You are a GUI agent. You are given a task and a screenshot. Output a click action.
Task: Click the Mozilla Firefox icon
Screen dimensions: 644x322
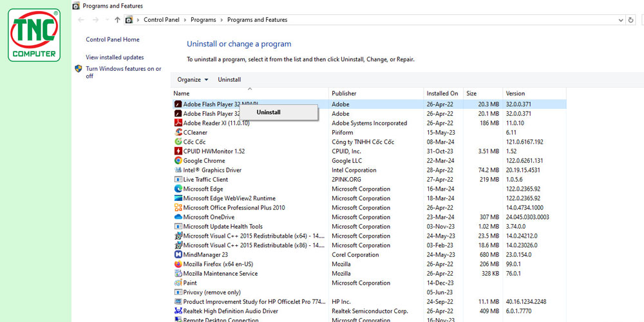tap(178, 264)
